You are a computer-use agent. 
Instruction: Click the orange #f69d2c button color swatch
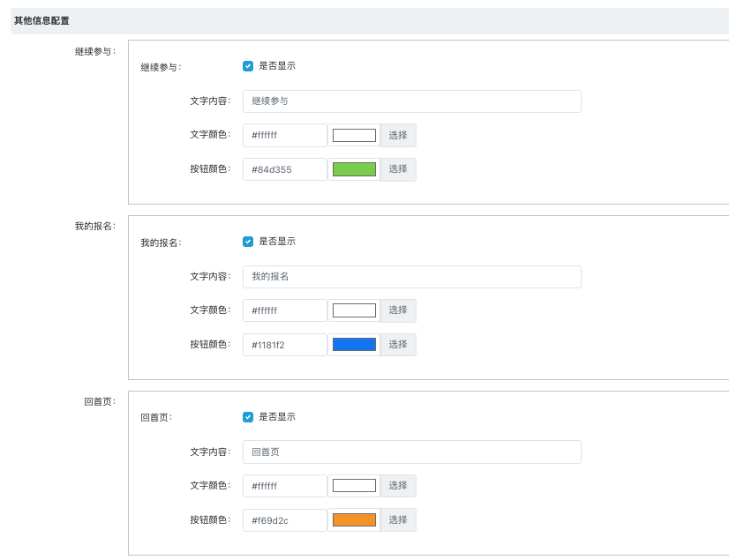(x=354, y=520)
